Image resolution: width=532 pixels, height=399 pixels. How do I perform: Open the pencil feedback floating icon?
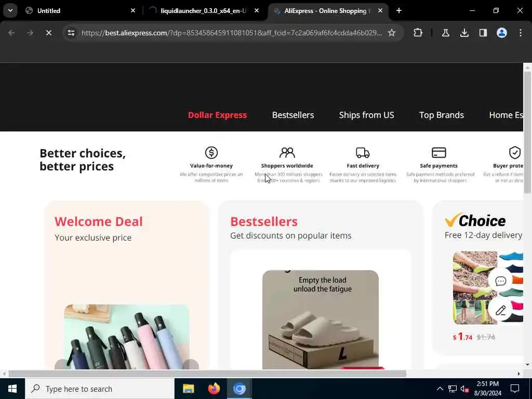501,310
